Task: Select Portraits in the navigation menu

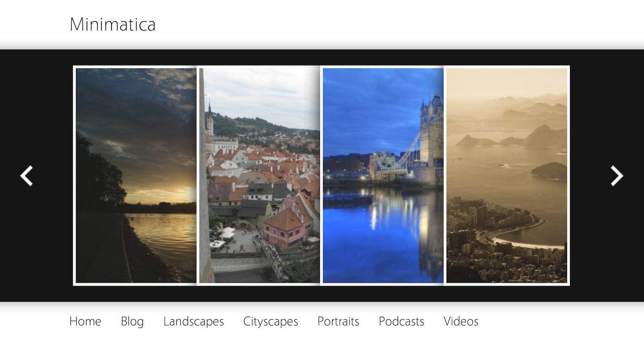Action: click(338, 321)
